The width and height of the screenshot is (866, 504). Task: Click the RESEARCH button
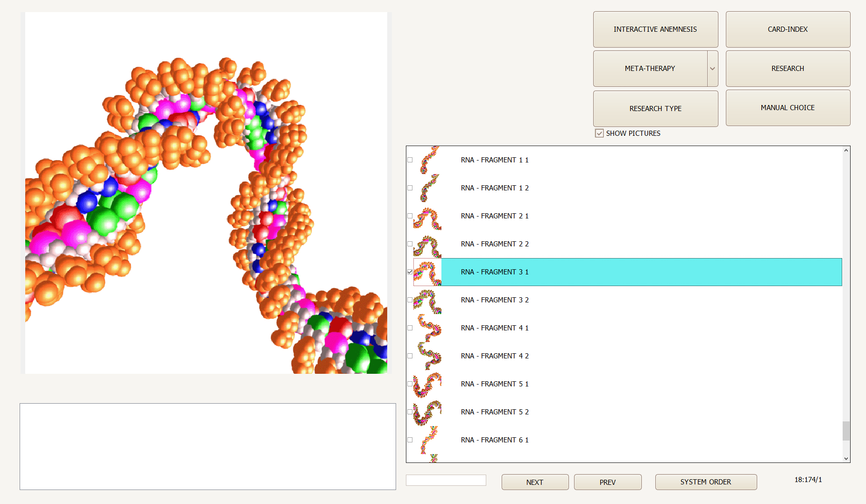point(788,69)
